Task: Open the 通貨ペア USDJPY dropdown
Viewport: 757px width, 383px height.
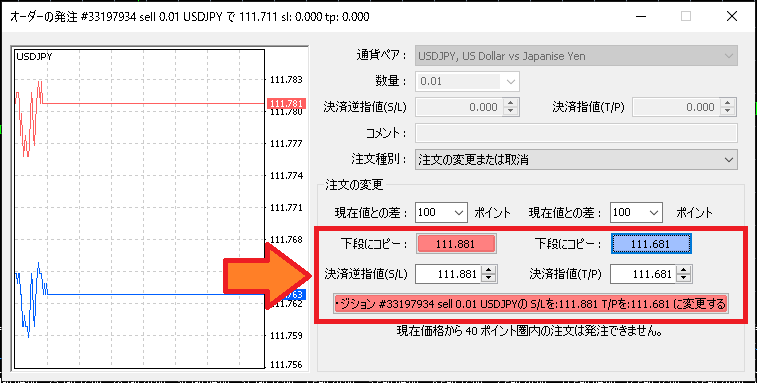Action: point(576,56)
